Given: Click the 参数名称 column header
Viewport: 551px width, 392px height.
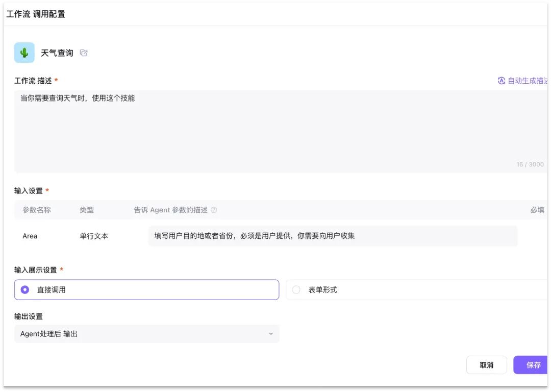Looking at the screenshot, I should pos(37,210).
